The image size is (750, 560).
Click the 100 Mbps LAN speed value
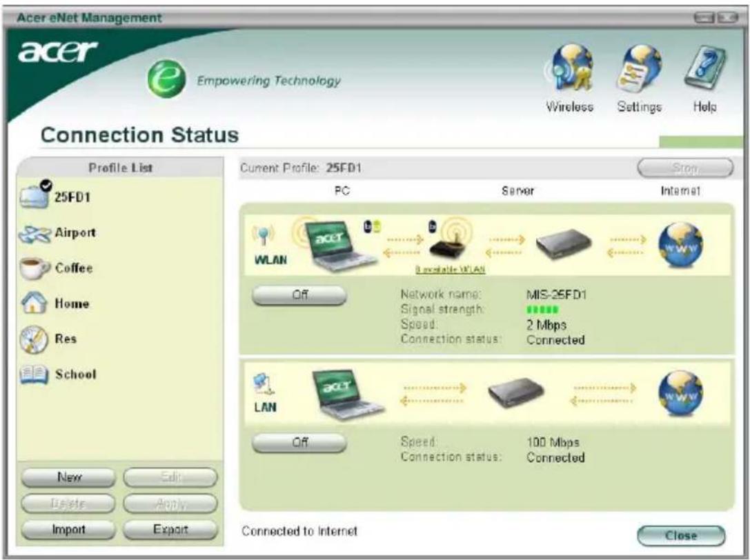(553, 442)
